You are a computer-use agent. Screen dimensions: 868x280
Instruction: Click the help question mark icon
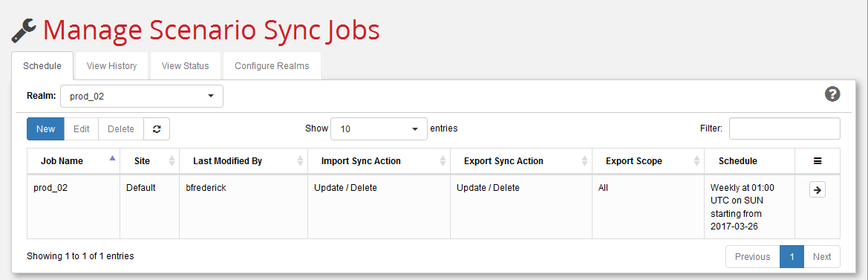[x=832, y=94]
